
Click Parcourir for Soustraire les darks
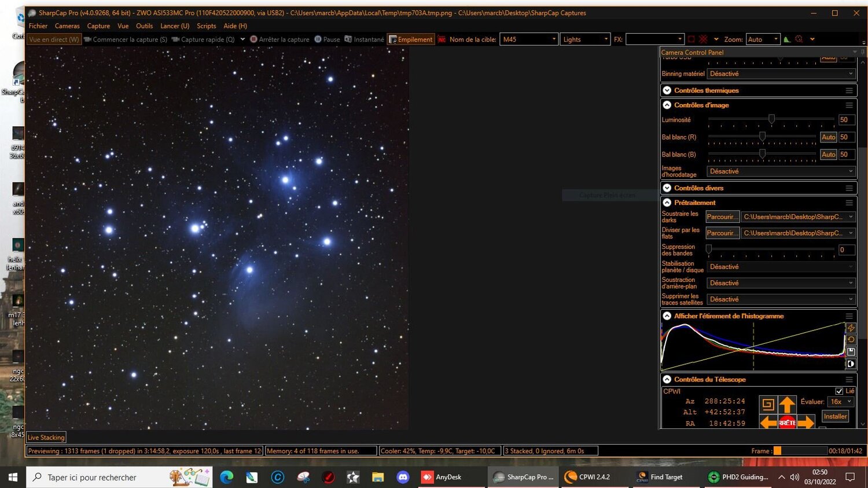pos(722,217)
